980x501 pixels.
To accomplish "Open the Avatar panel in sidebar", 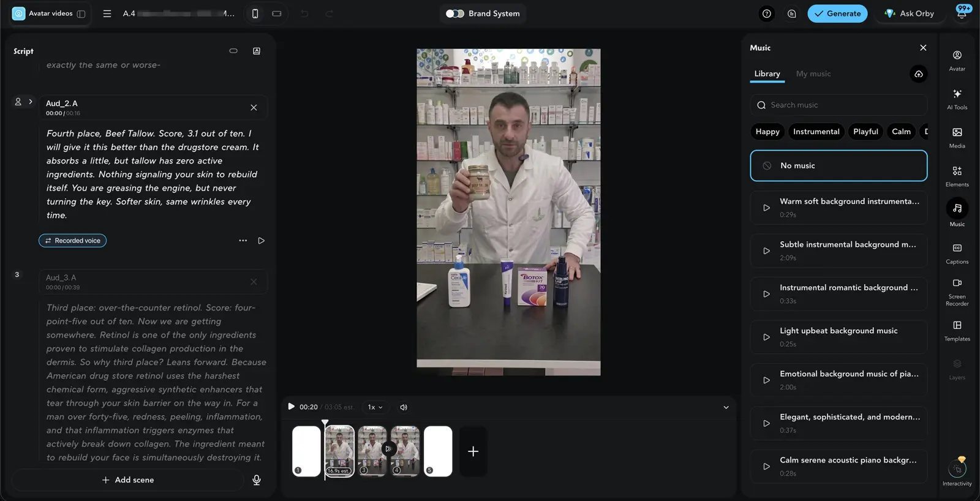I will click(x=957, y=61).
